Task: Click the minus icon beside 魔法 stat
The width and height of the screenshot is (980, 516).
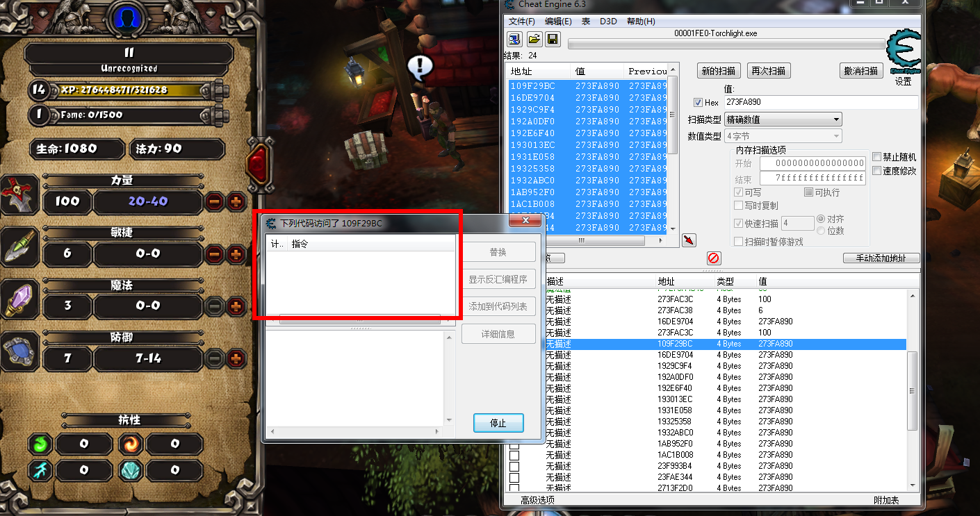Action: click(x=215, y=306)
